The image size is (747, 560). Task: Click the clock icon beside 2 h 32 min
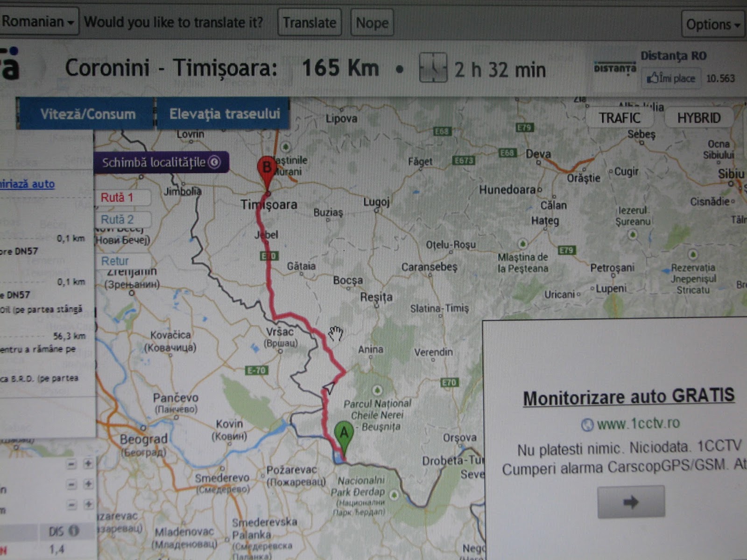coord(433,68)
